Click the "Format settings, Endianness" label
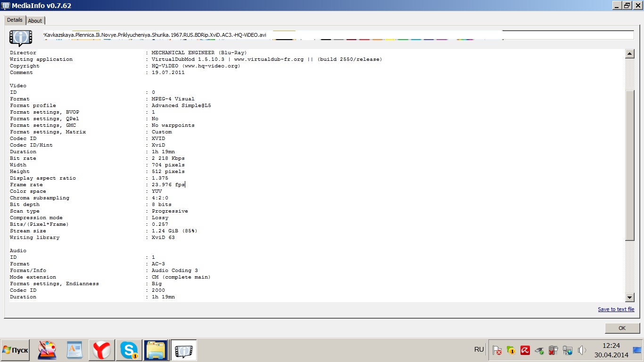Image resolution: width=644 pixels, height=362 pixels. tap(54, 284)
